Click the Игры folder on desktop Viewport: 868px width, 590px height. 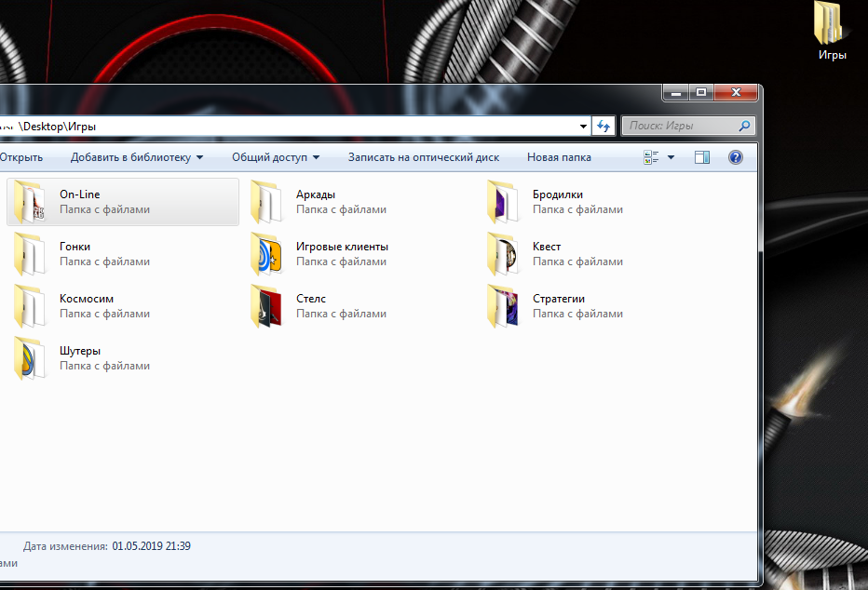coord(832,32)
